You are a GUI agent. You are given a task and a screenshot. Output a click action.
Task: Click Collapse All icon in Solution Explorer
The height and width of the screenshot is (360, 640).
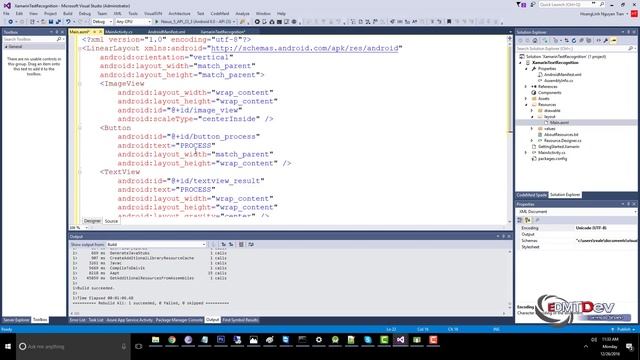581,40
